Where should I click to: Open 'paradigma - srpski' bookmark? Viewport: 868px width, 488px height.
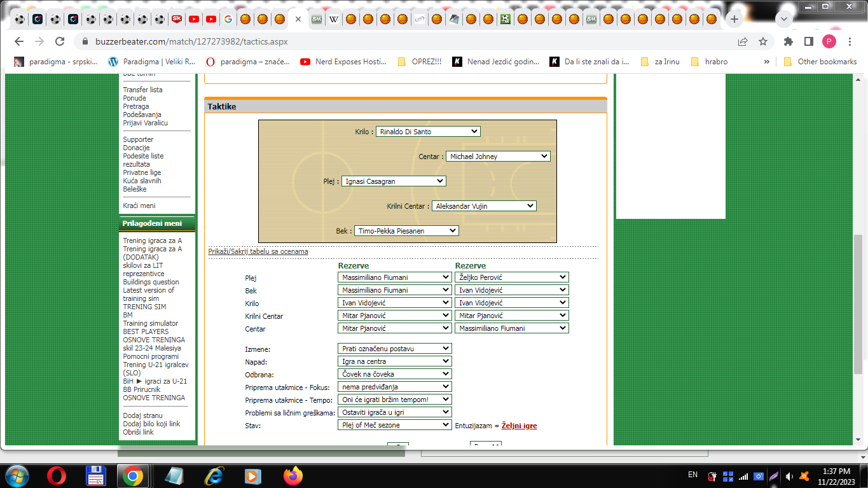click(x=57, y=62)
